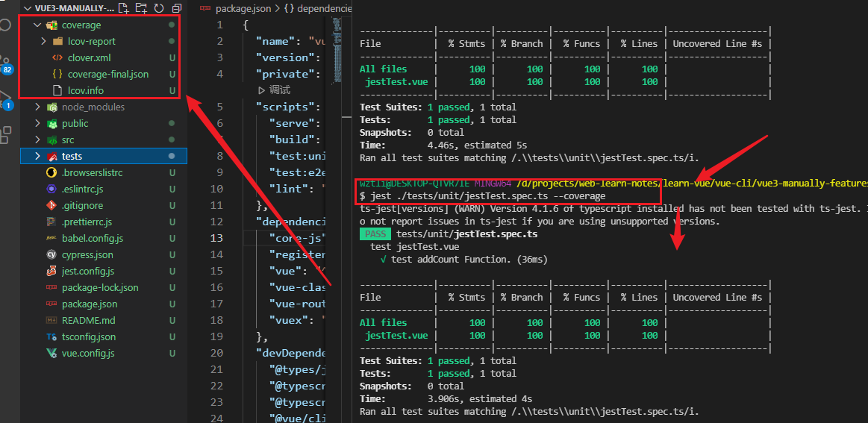The image size is (868, 423).
Task: Open the Extensions view in activity bar
Action: coord(5,134)
